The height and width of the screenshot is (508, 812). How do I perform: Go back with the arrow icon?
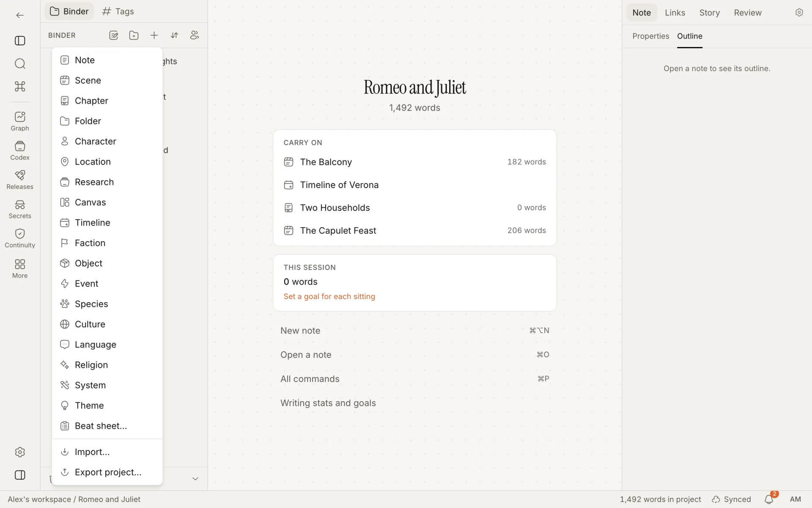[20, 15]
